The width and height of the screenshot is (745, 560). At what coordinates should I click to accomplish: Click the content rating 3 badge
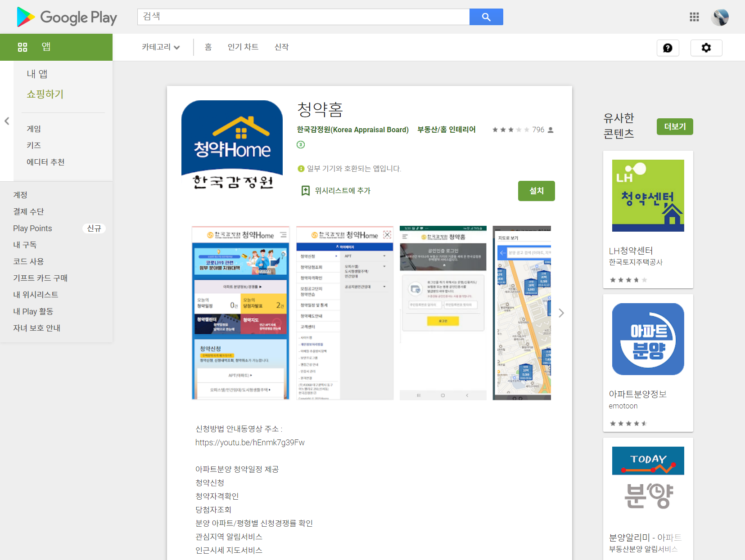301,144
